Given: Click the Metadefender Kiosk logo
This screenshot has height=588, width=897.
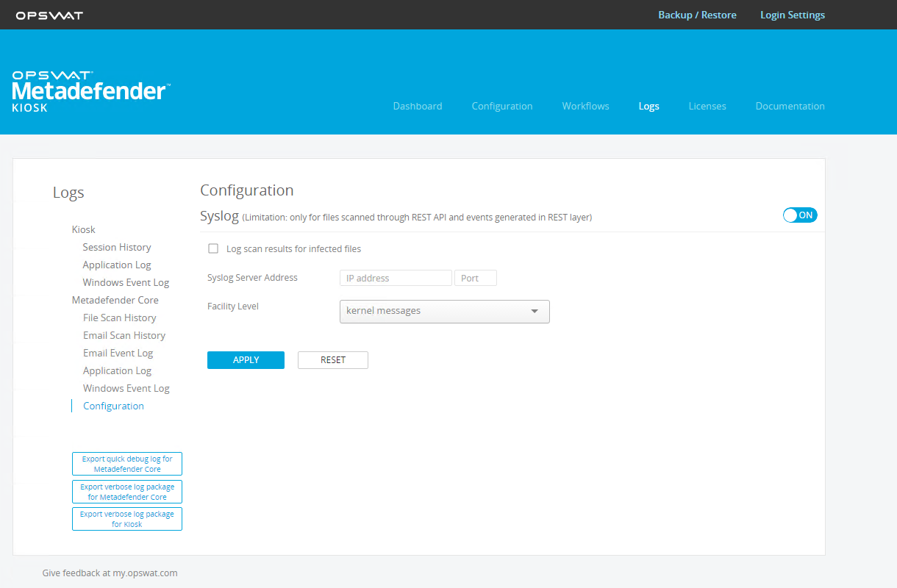Looking at the screenshot, I should point(91,92).
